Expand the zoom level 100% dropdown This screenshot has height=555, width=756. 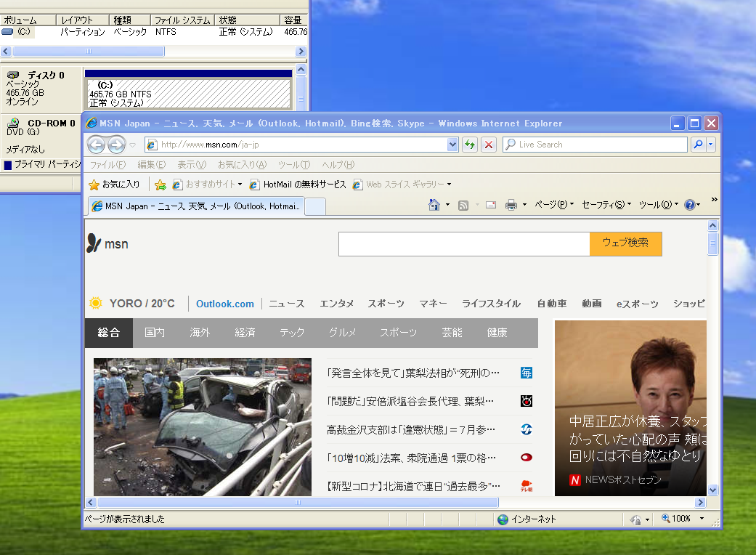click(x=702, y=519)
